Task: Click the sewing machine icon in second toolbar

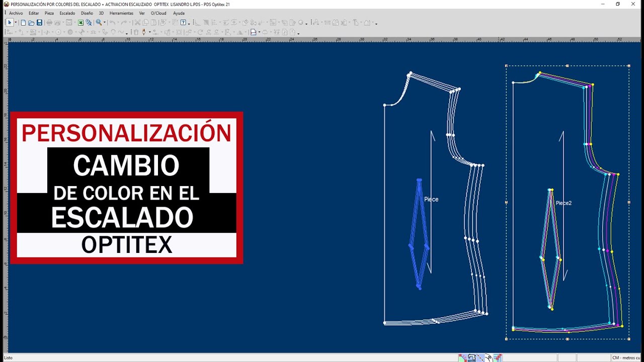Action: 33,32
